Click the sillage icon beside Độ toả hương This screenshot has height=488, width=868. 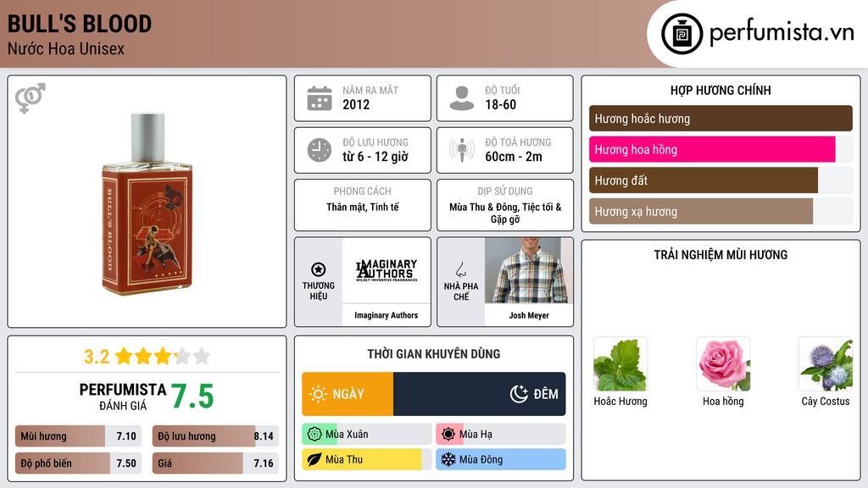click(x=462, y=150)
